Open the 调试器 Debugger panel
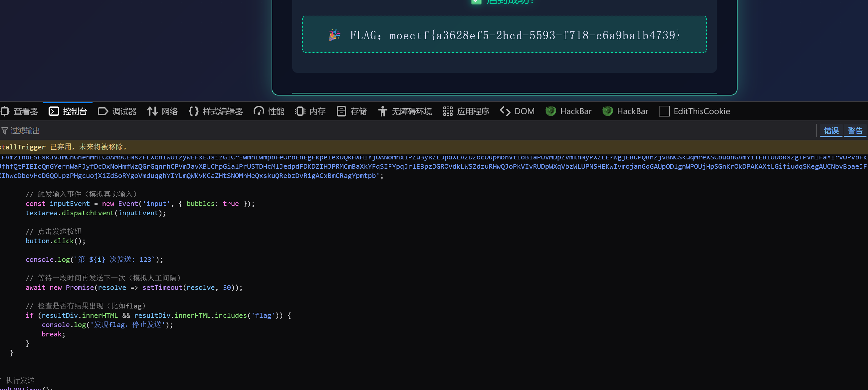This screenshot has width=868, height=390. pos(117,111)
